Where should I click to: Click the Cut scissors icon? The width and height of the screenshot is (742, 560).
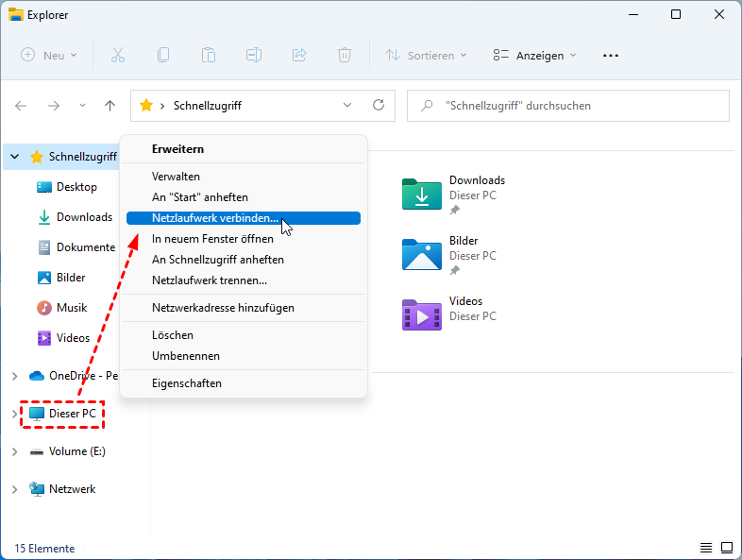click(118, 56)
